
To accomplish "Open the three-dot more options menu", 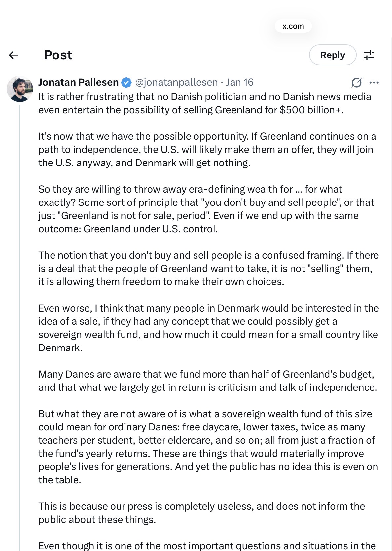I will coord(374,82).
